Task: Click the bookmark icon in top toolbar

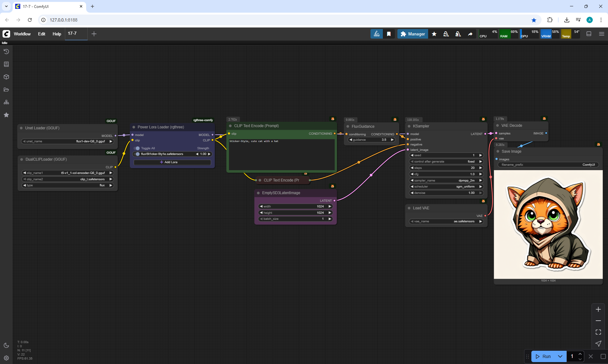Action: (389, 34)
